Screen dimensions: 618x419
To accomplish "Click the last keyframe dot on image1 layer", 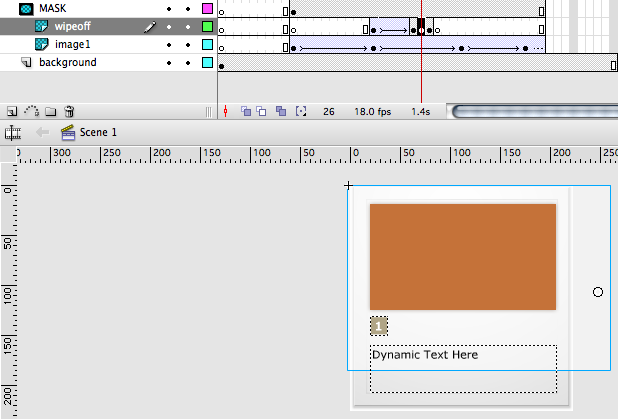I will [525, 48].
